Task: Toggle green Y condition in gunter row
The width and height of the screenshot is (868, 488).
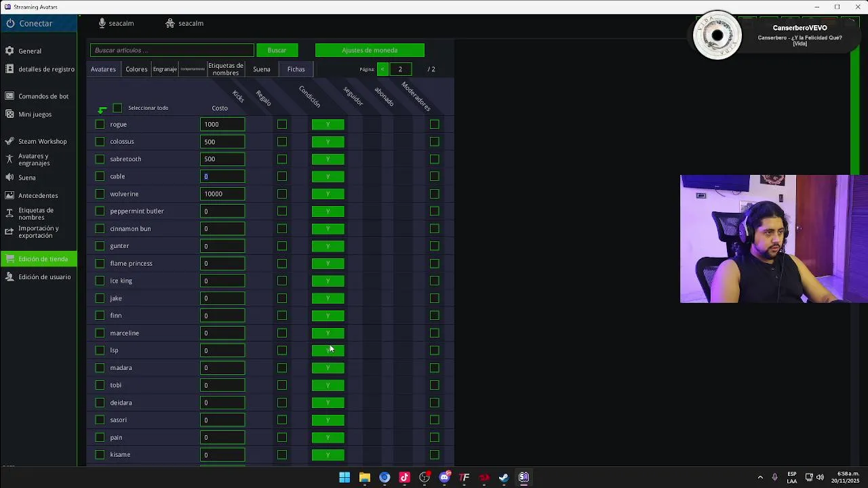Action: [328, 246]
